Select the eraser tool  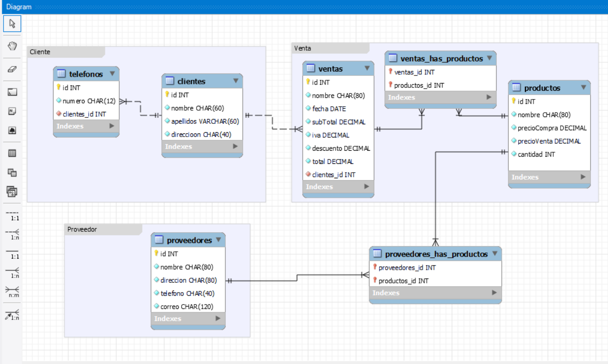[x=12, y=70]
